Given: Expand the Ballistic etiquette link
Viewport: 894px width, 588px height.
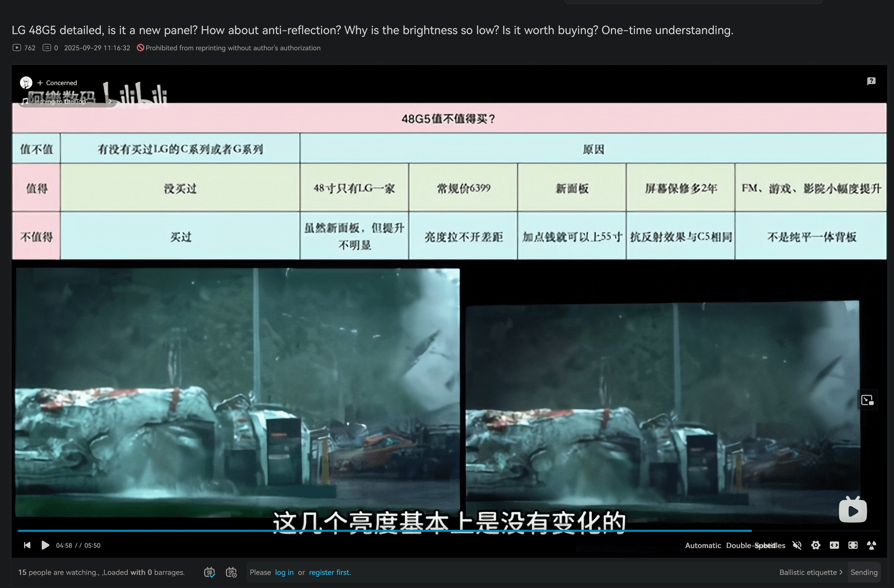Looking at the screenshot, I should click(811, 572).
